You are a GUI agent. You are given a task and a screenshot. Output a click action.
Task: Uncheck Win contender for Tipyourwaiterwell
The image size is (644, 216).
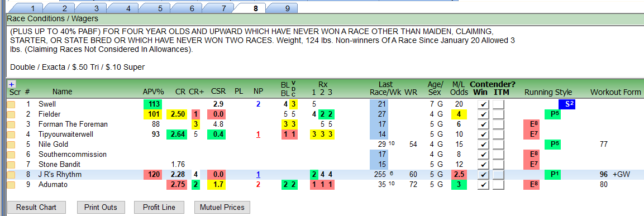click(483, 135)
